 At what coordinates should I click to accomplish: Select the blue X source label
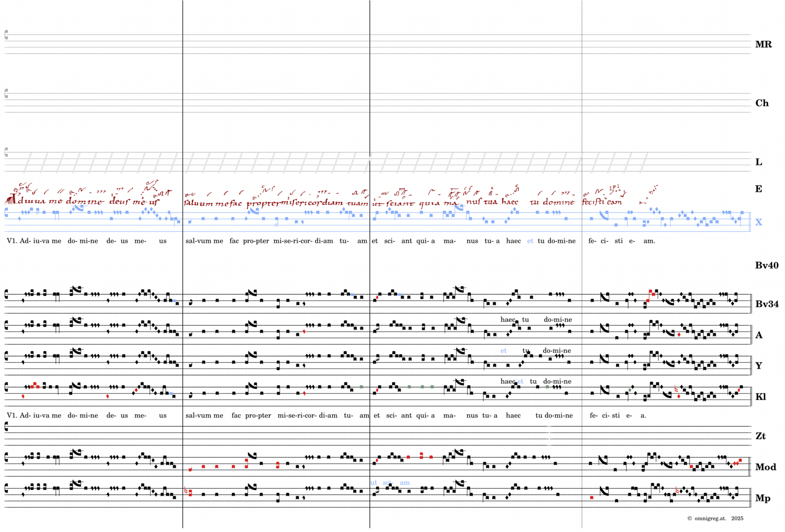click(758, 223)
